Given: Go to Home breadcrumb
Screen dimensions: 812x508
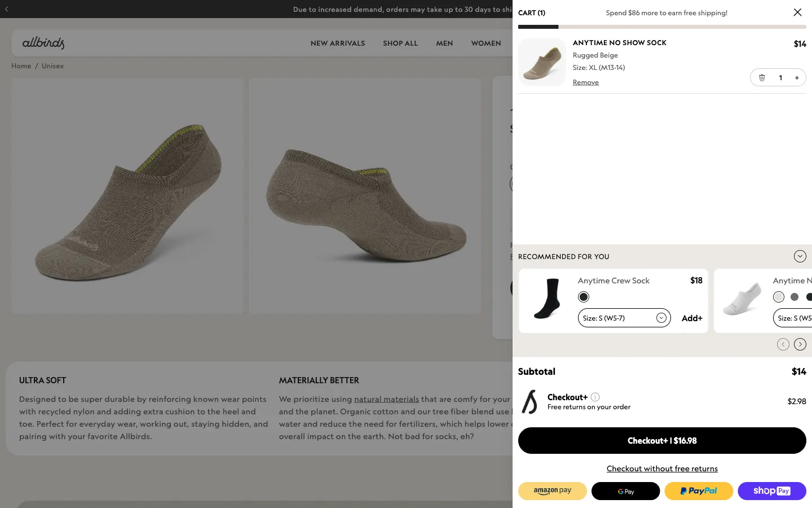Looking at the screenshot, I should (21, 66).
